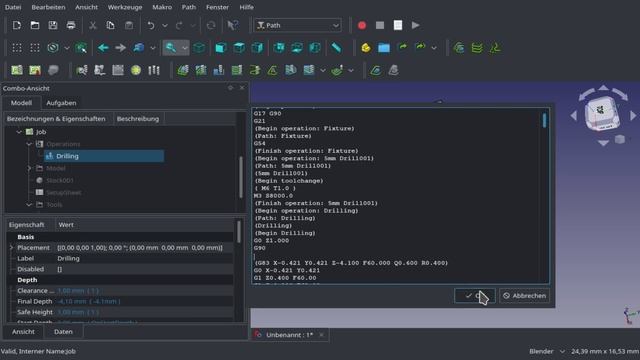640x360 pixels.
Task: Open the Blender navigation style dropdown
Action: [547, 351]
